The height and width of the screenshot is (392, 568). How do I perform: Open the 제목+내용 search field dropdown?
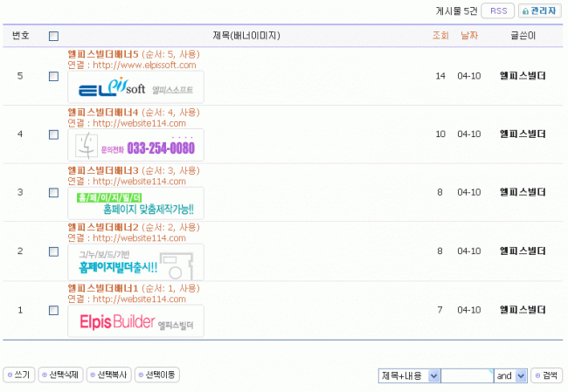click(409, 375)
